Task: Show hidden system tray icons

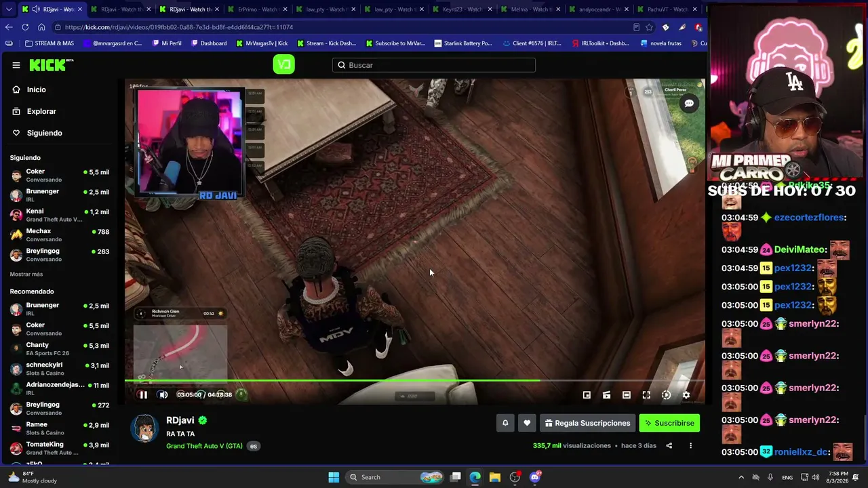Action: tap(741, 477)
